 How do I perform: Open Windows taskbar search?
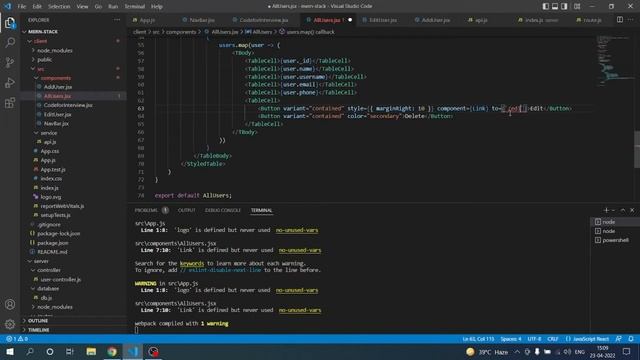point(30,351)
